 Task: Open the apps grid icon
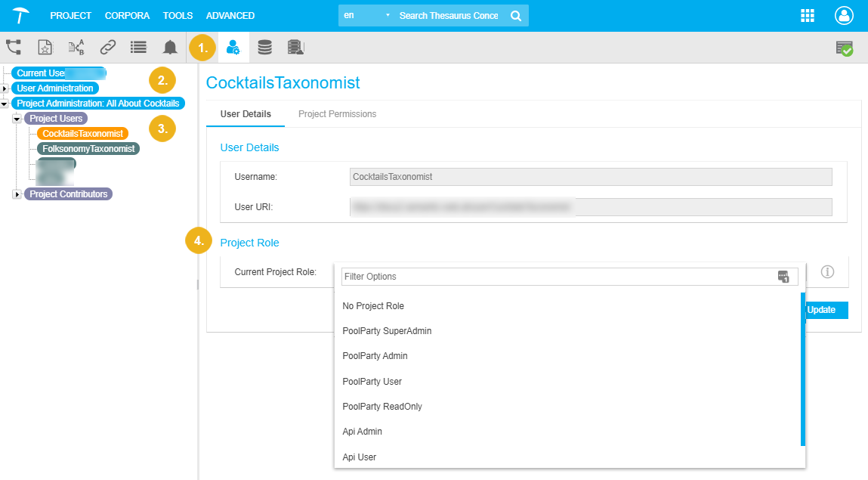[808, 16]
